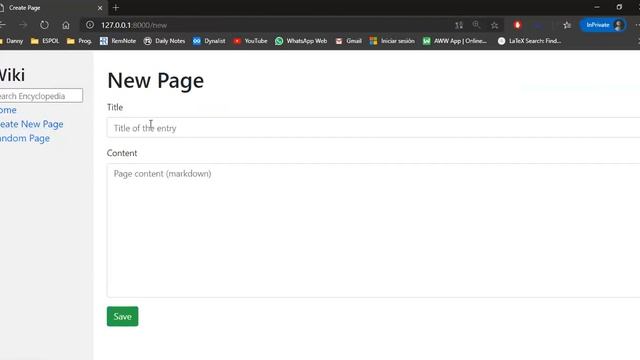
Task: Restore down the browser window
Action: [619, 7]
